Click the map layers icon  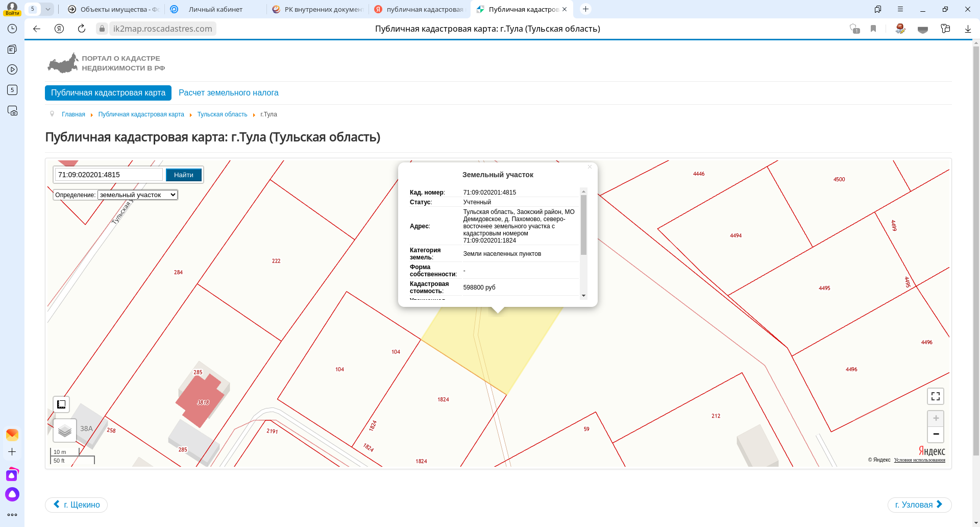click(x=65, y=430)
